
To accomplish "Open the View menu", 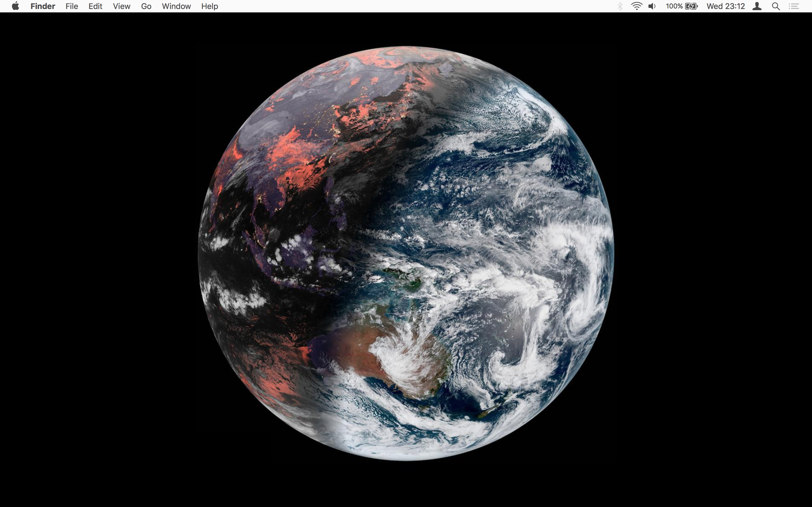I will tap(122, 6).
